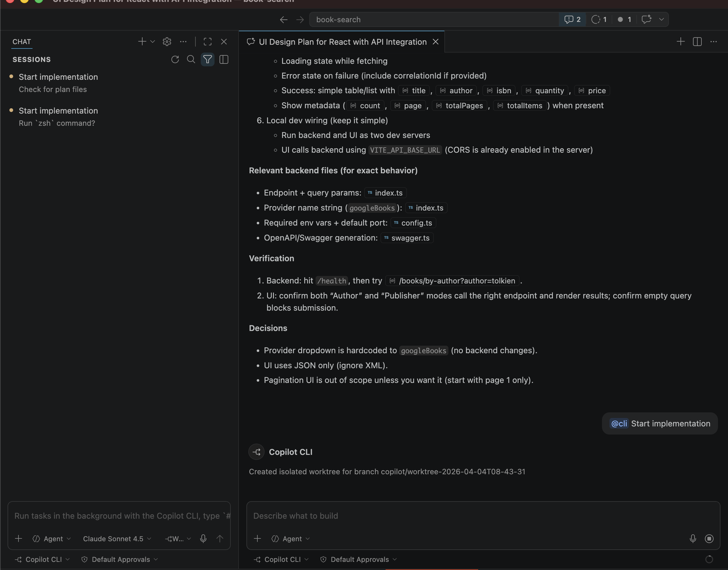Close the UI Design Plan tab
The image size is (728, 570).
pyautogui.click(x=435, y=42)
